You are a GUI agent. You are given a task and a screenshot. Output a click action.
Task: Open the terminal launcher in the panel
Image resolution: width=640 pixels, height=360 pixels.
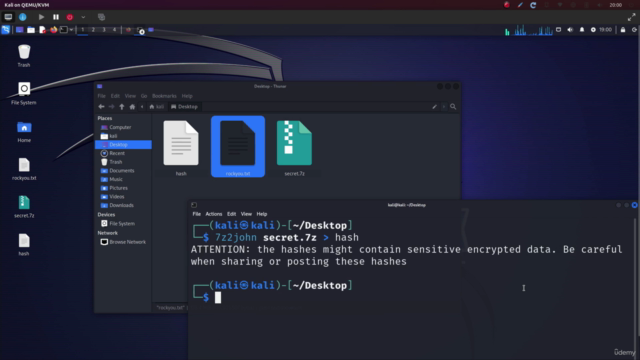[64, 30]
